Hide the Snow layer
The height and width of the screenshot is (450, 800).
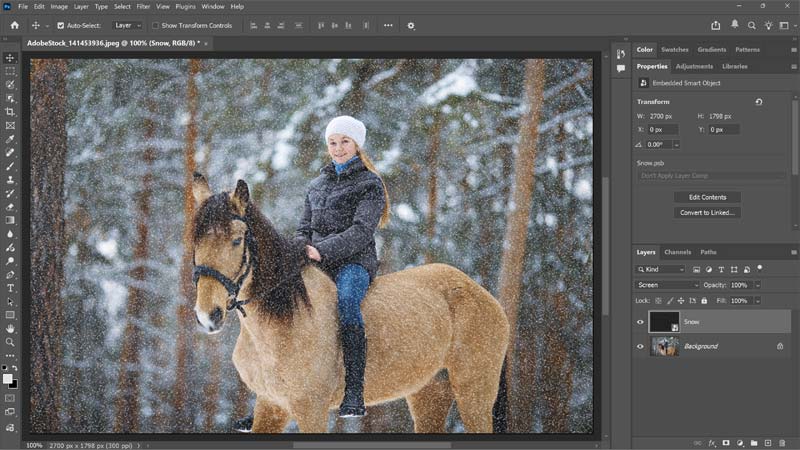click(x=640, y=322)
